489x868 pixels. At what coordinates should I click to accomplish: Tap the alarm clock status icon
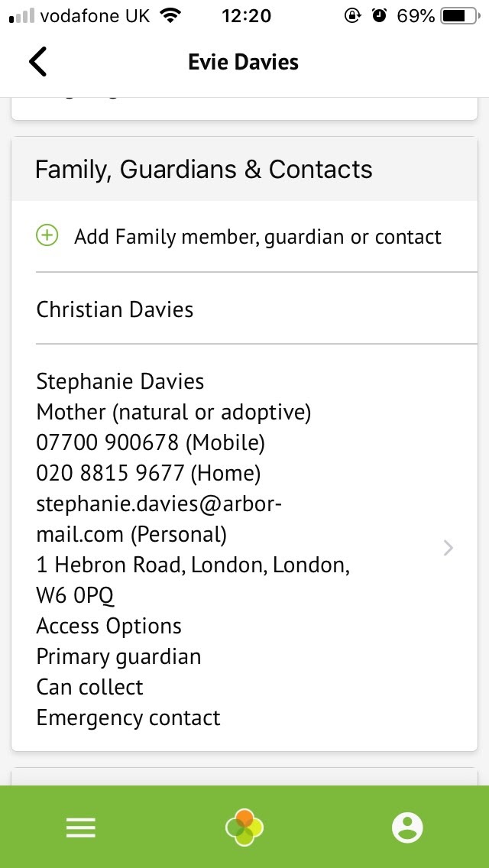coord(380,16)
